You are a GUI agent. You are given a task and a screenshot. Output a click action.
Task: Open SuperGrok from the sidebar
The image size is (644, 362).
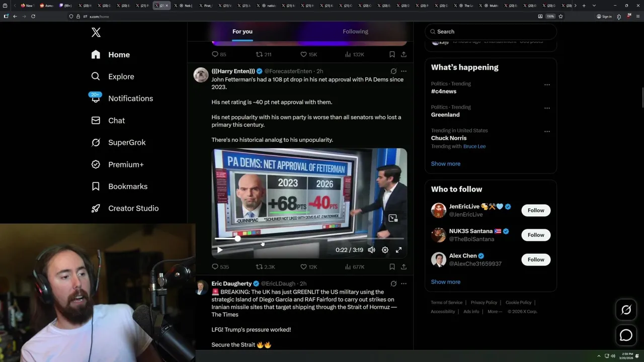point(118,142)
